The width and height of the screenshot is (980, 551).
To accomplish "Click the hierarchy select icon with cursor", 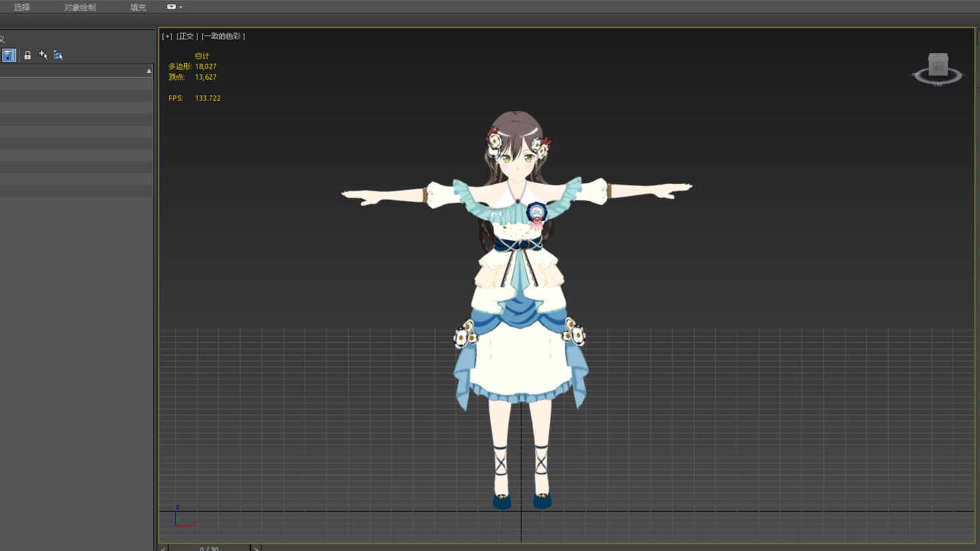I will tap(58, 55).
